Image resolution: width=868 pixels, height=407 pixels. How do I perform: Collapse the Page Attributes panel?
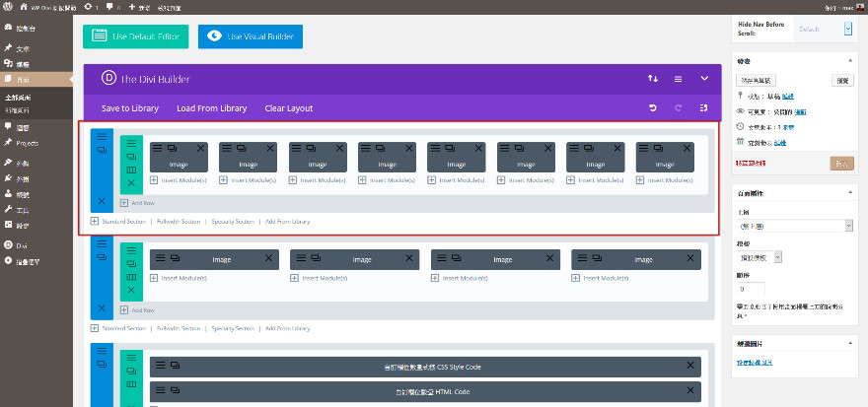pyautogui.click(x=849, y=192)
